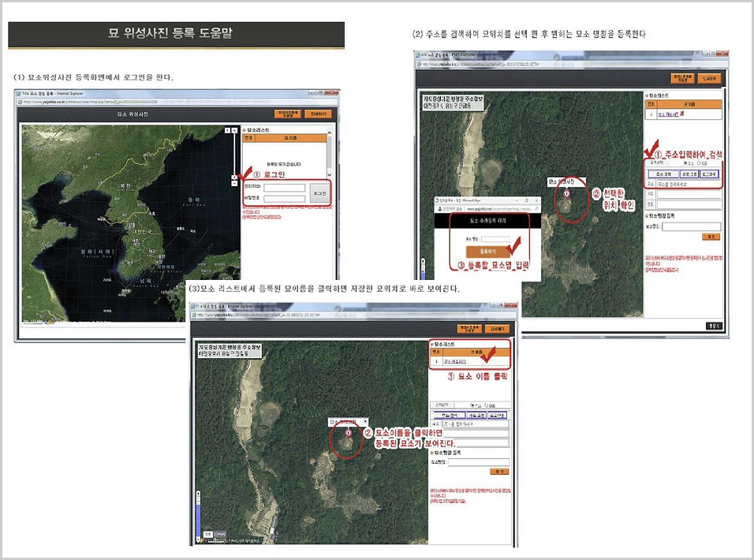Click the zoom-in plus button above the Korea map slider

point(235,130)
